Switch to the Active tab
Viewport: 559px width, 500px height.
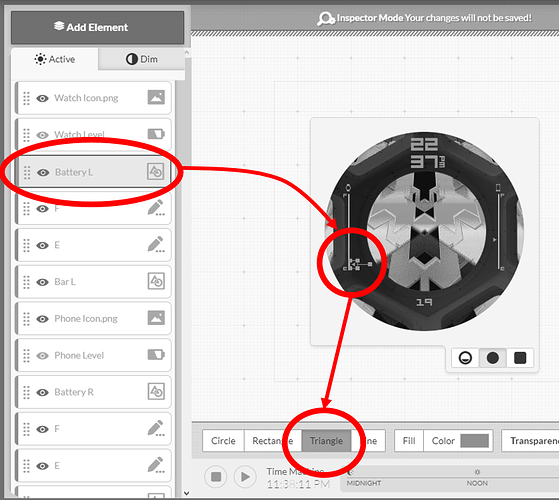55,59
